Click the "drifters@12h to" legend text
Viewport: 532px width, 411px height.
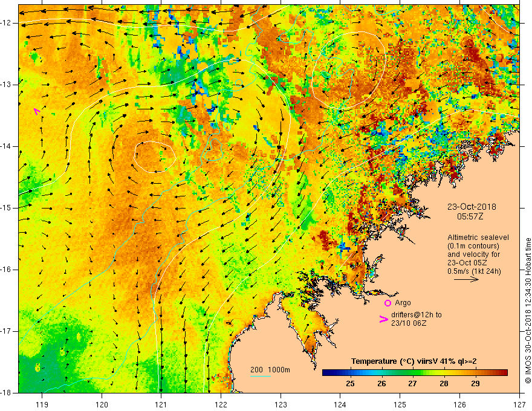[x=417, y=315]
